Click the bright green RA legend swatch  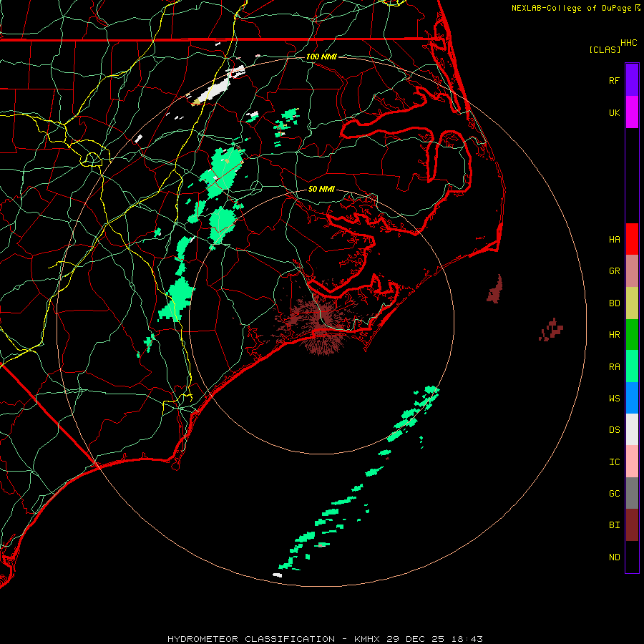coord(632,366)
